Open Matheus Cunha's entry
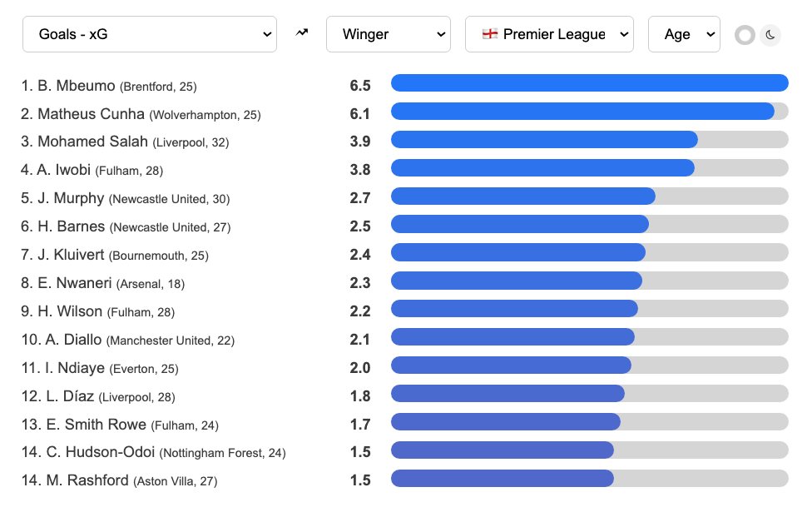 (92, 113)
